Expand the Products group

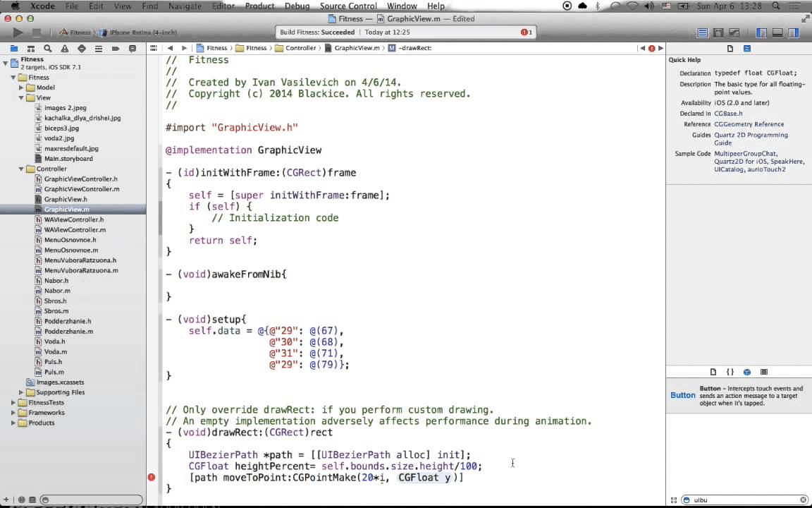point(13,423)
